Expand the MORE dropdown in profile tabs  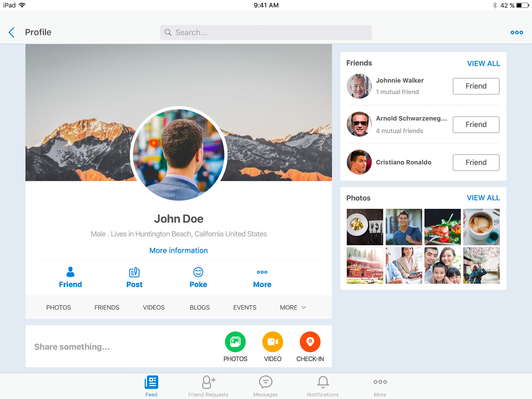pos(293,307)
